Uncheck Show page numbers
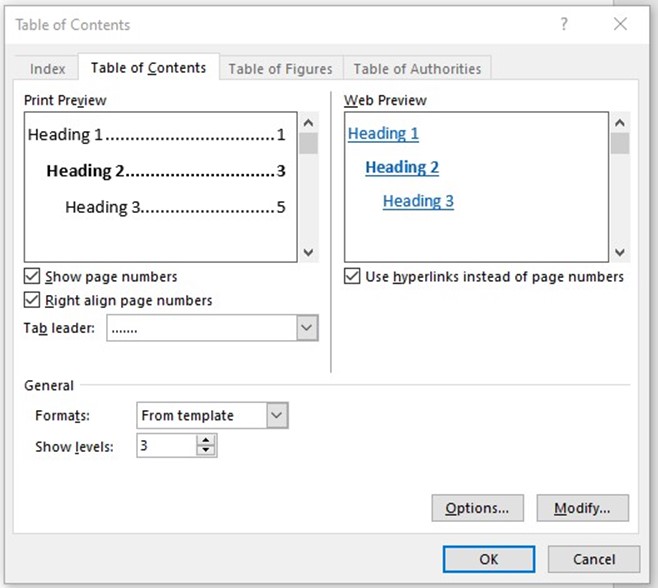This screenshot has width=658, height=588. coord(33,277)
